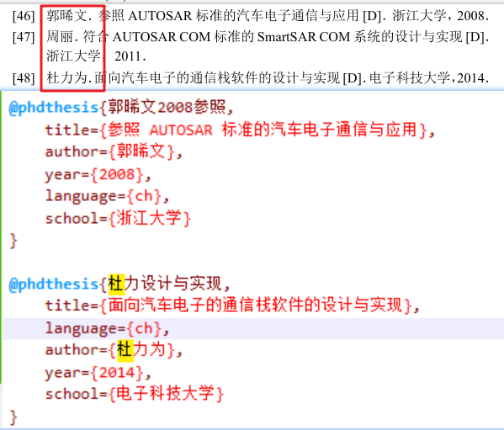Click year value 2014
The image size is (504, 430).
tap(117, 373)
